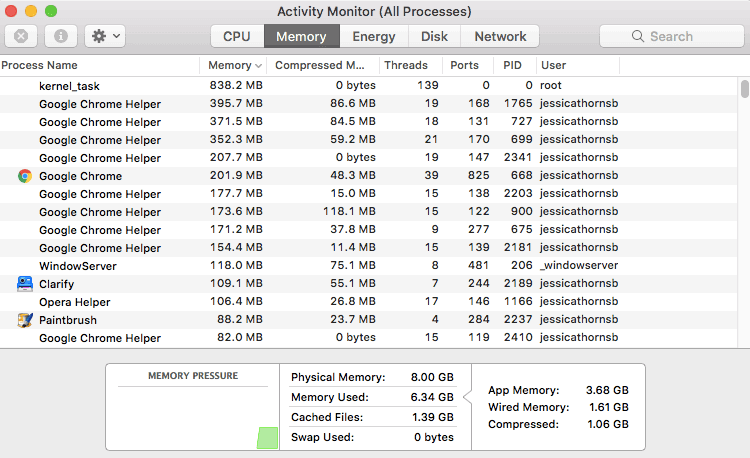
Task: Click the Cached Files 1.39 GB value
Action: 433,417
